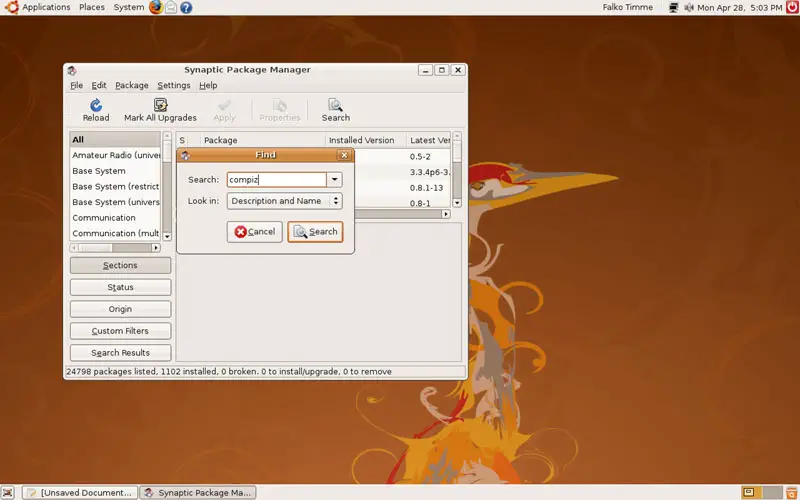Click package list scroll up arrow
800x500 pixels.
(457, 136)
